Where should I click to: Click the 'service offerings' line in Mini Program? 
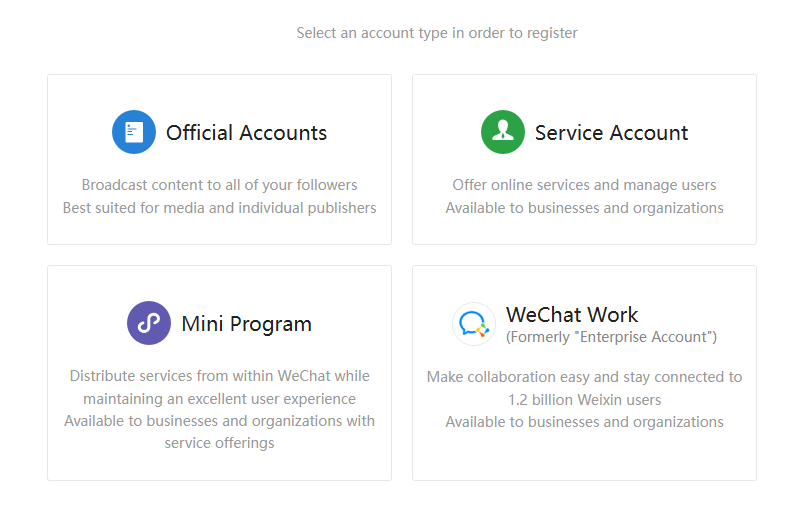(219, 443)
